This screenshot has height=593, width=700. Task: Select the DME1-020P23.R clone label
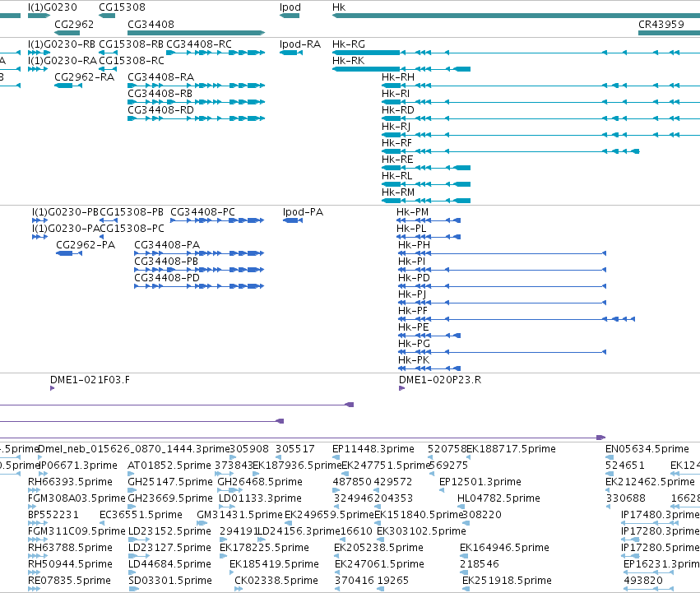point(440,380)
